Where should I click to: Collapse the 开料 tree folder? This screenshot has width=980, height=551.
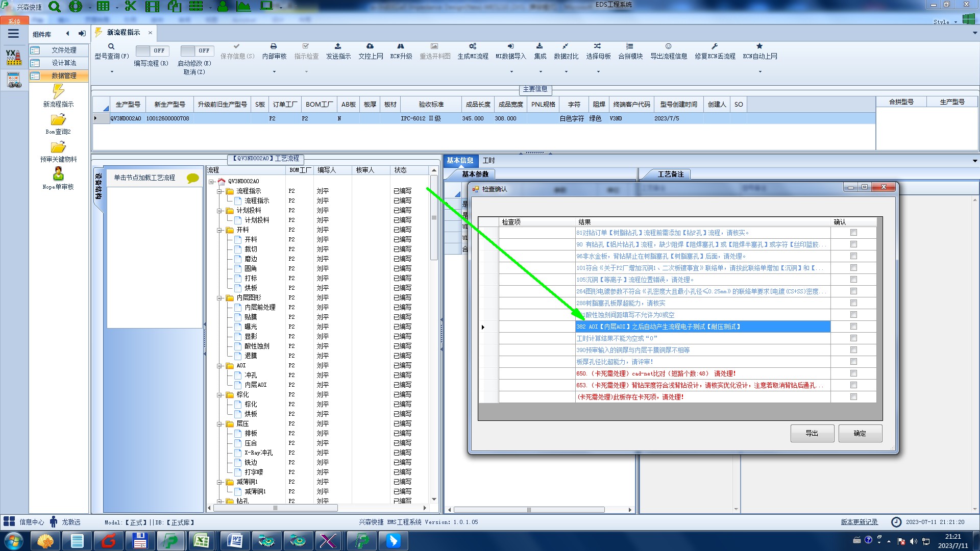[x=219, y=230]
